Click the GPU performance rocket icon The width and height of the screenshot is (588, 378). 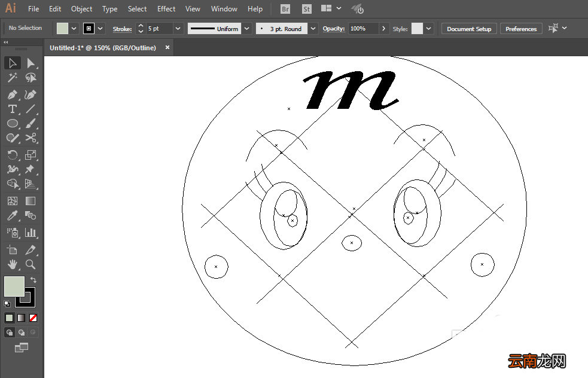click(357, 9)
